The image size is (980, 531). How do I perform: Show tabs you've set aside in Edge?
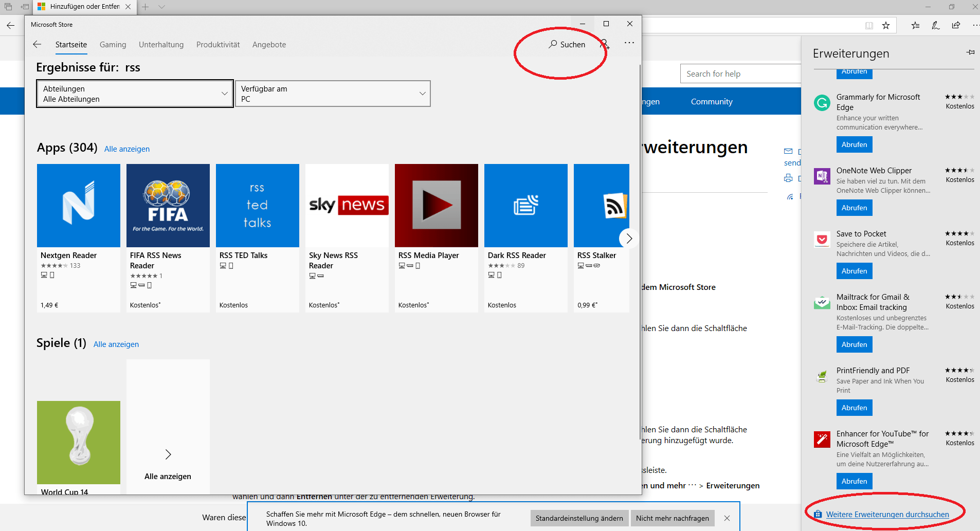(x=8, y=7)
